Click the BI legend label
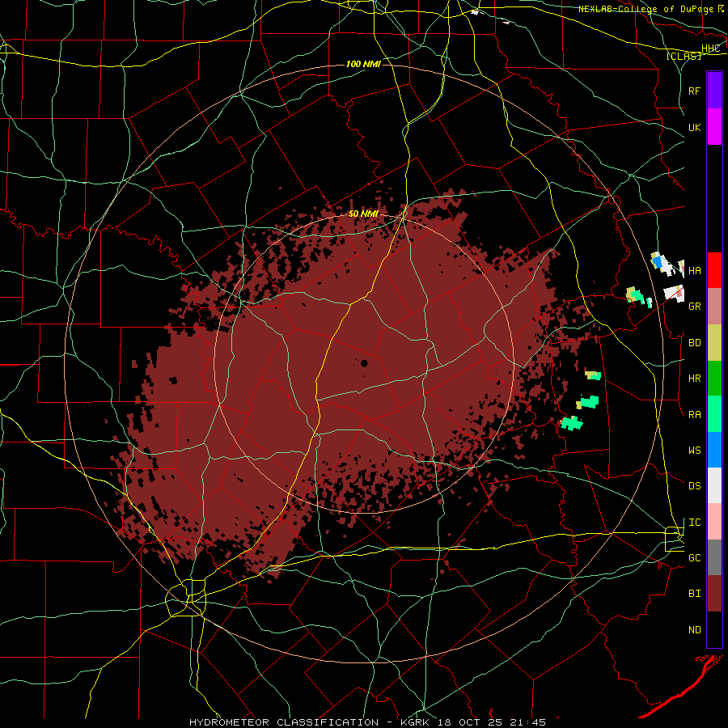The width and height of the screenshot is (728, 728). [x=694, y=594]
